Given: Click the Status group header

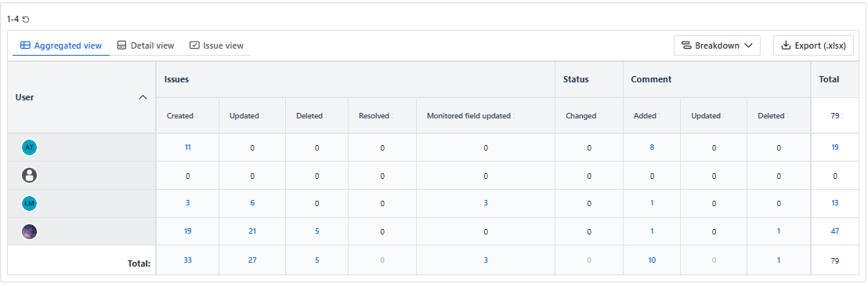Looking at the screenshot, I should (576, 79).
